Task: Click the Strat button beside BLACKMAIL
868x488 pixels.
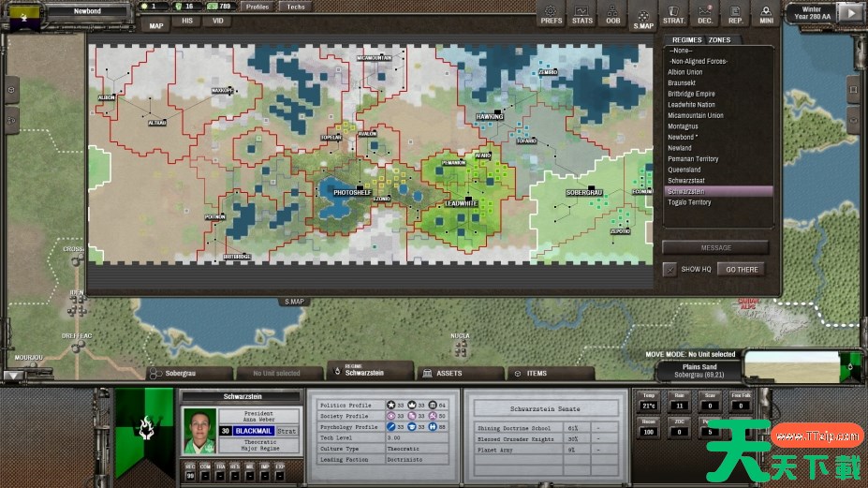Action: point(287,431)
